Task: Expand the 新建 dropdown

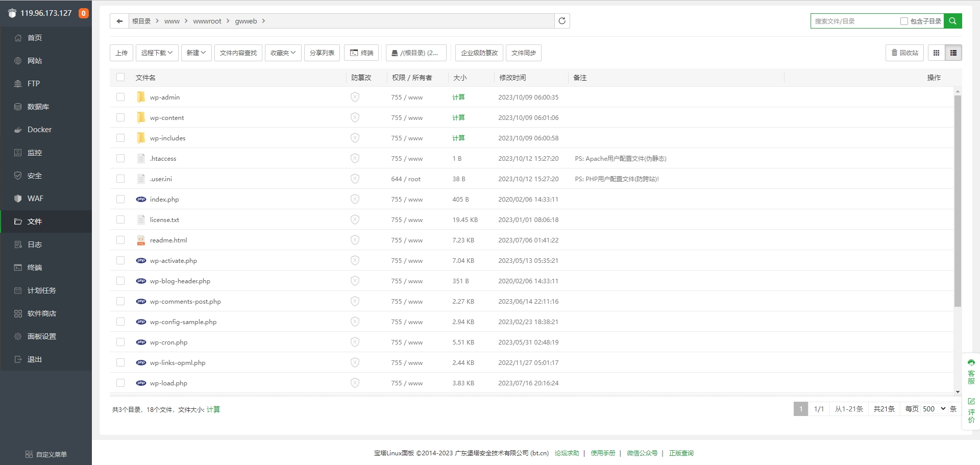Action: (x=196, y=53)
